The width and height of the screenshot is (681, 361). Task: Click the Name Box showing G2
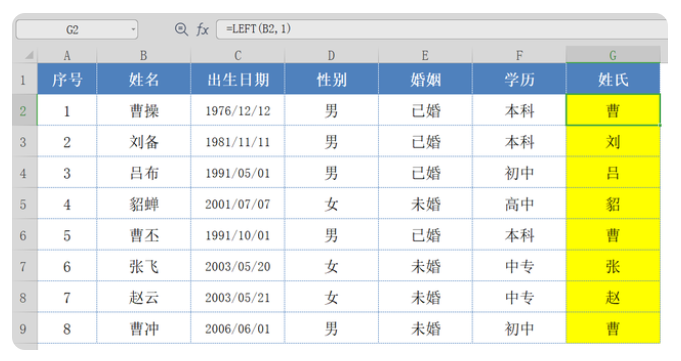[77, 30]
